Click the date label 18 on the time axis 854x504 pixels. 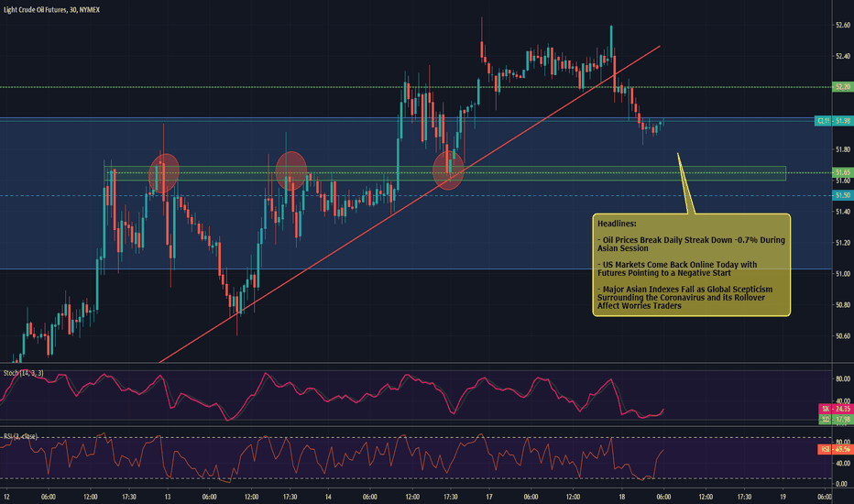click(622, 497)
